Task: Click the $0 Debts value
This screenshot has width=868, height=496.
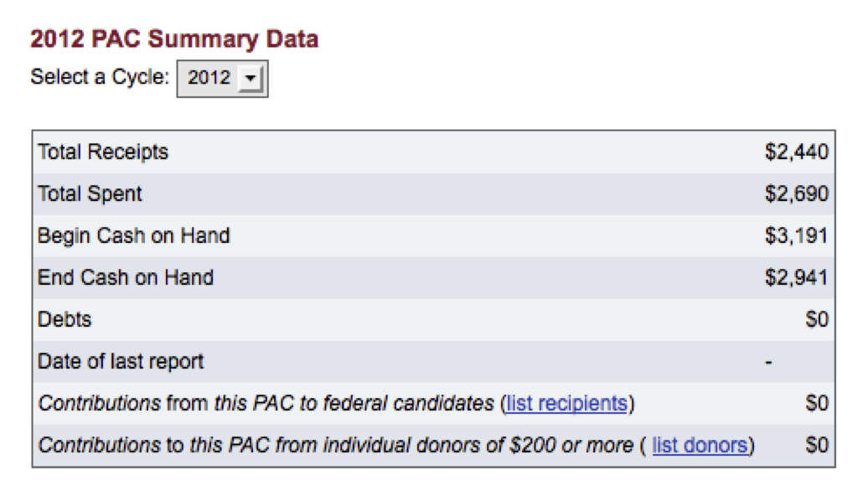Action: tap(817, 320)
